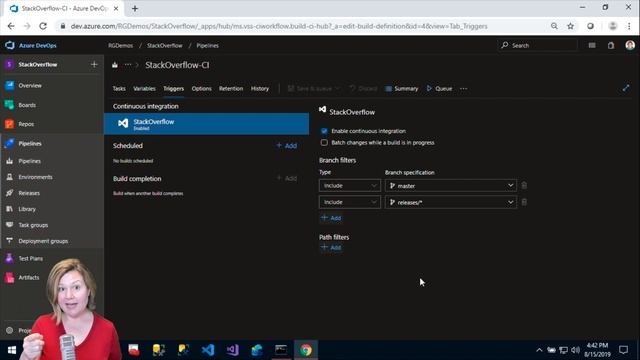Image resolution: width=640 pixels, height=360 pixels.
Task: Open the Retention tab
Action: pyautogui.click(x=231, y=89)
